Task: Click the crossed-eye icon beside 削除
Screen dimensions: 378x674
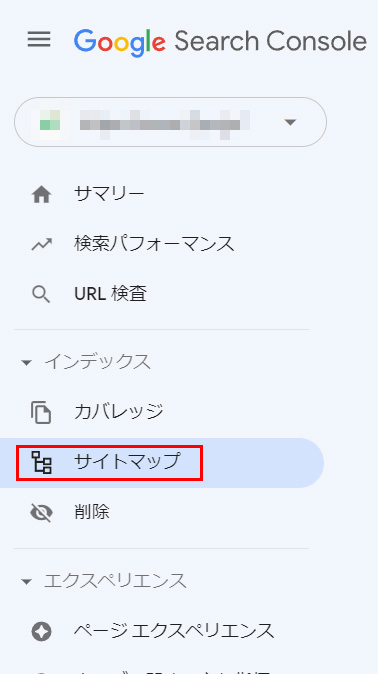Action: tap(41, 512)
